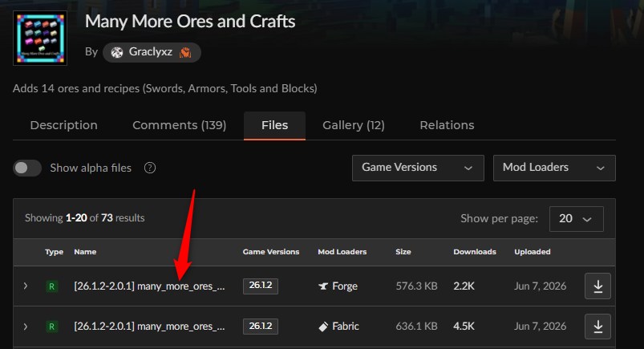Click the Game Versions column header
Image resolution: width=644 pixels, height=349 pixels.
pos(270,252)
